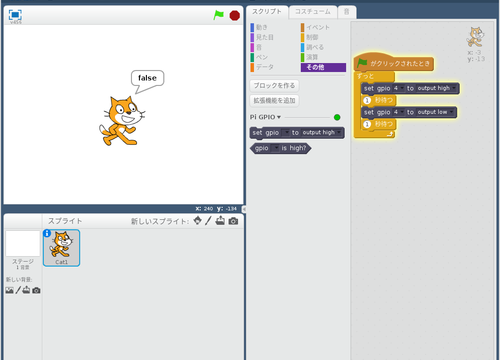
Task: Open gpio pin dropdown on 'is high?' block
Action: pyautogui.click(x=275, y=148)
